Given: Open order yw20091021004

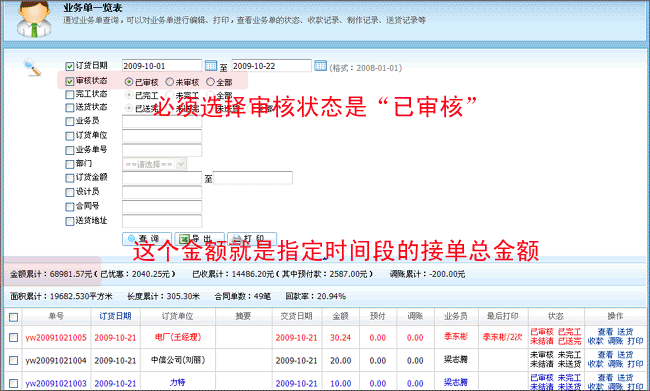Looking at the screenshot, I should point(56,360).
